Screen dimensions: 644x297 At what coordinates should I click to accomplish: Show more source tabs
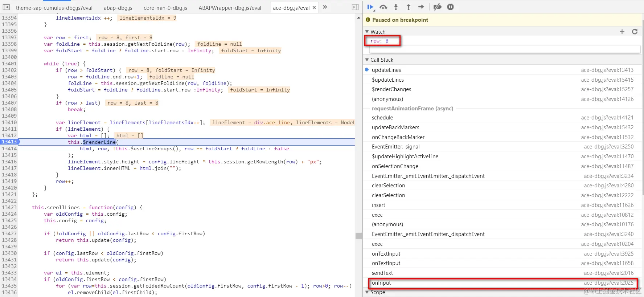pos(325,7)
